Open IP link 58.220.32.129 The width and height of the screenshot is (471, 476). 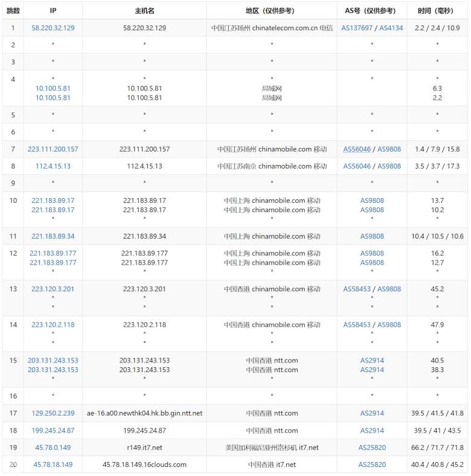point(53,28)
